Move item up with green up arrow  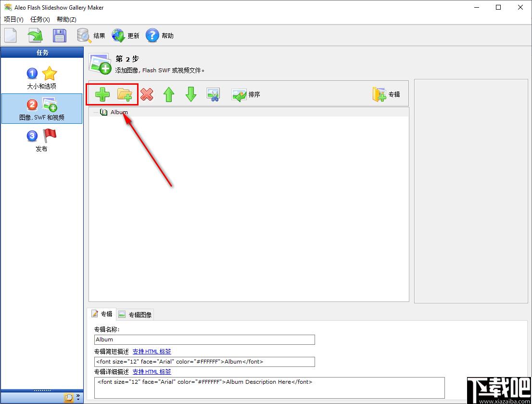(169, 94)
